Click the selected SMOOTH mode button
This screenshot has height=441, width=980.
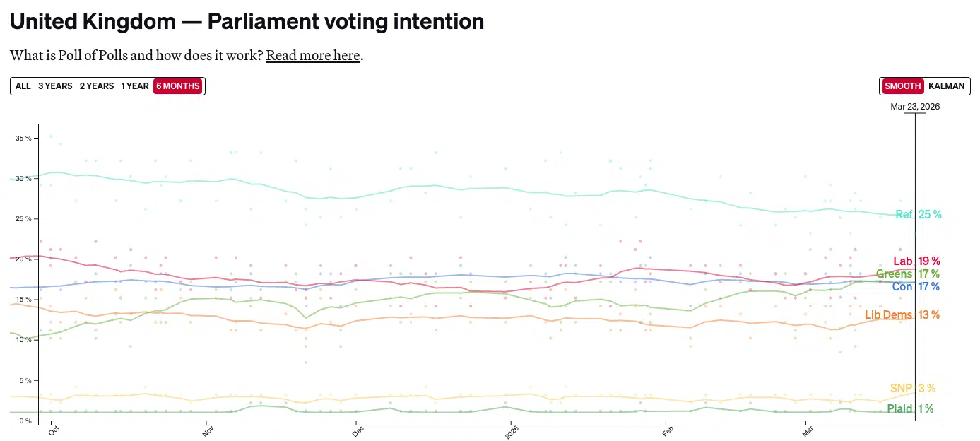pos(902,86)
